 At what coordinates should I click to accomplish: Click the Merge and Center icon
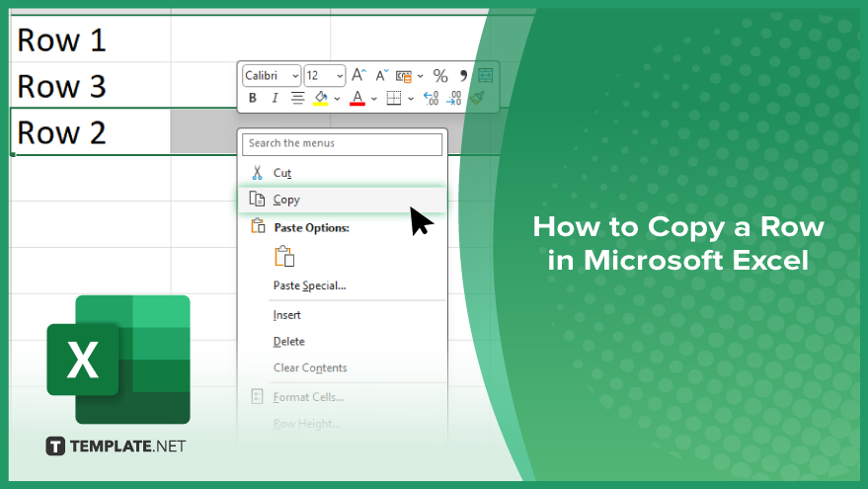[485, 75]
